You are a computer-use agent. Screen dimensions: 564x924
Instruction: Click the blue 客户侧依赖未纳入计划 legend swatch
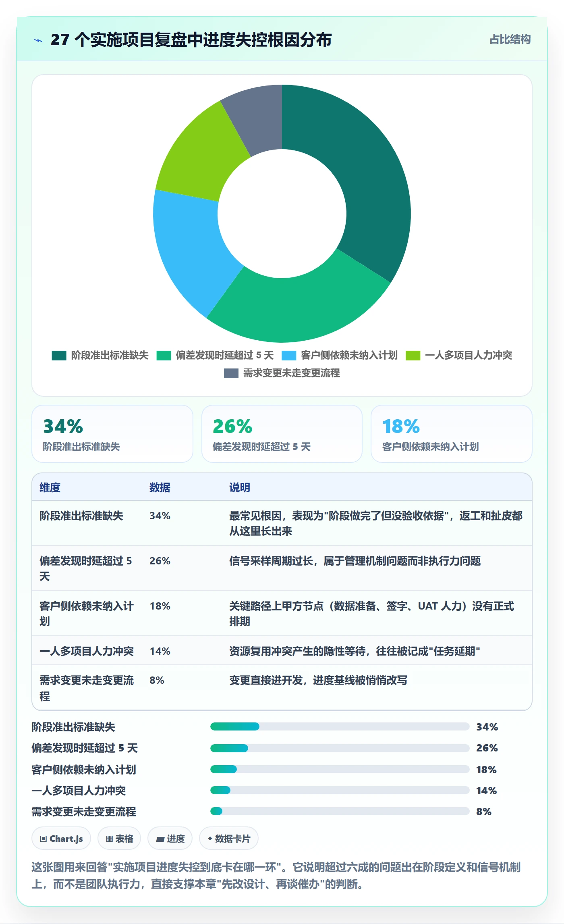[289, 355]
